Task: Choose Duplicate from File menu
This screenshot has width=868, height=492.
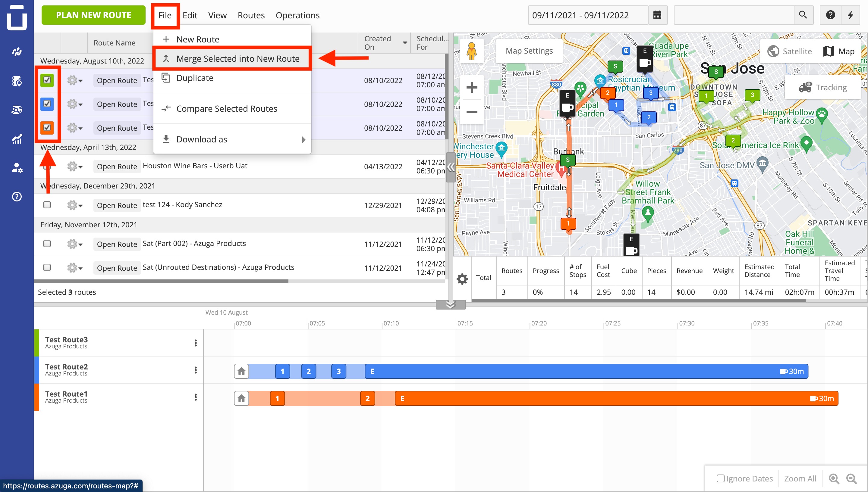Action: click(232, 78)
